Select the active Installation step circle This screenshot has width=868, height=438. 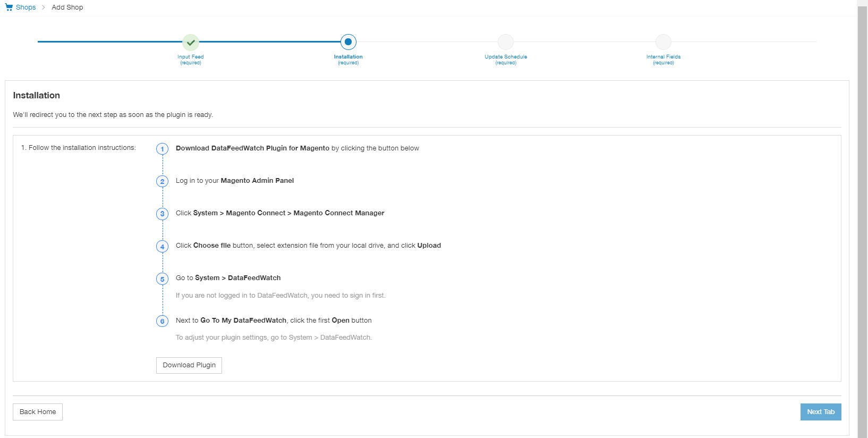pyautogui.click(x=348, y=42)
